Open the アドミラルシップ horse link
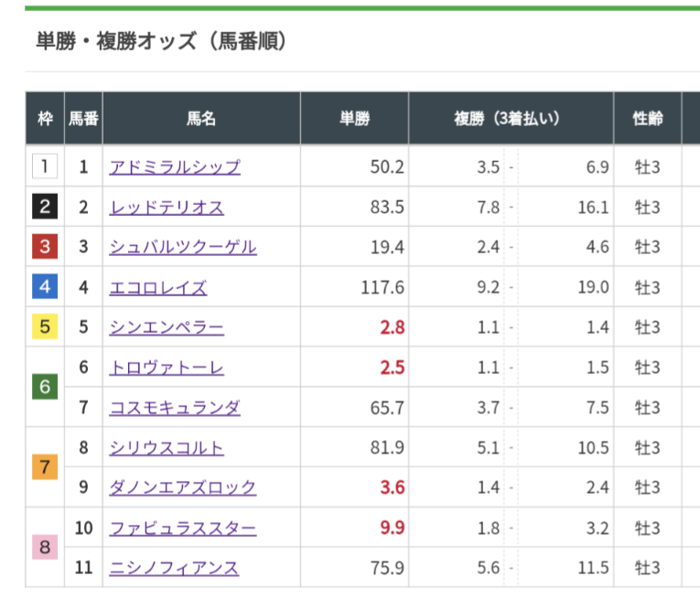This screenshot has width=700, height=609. [x=175, y=167]
